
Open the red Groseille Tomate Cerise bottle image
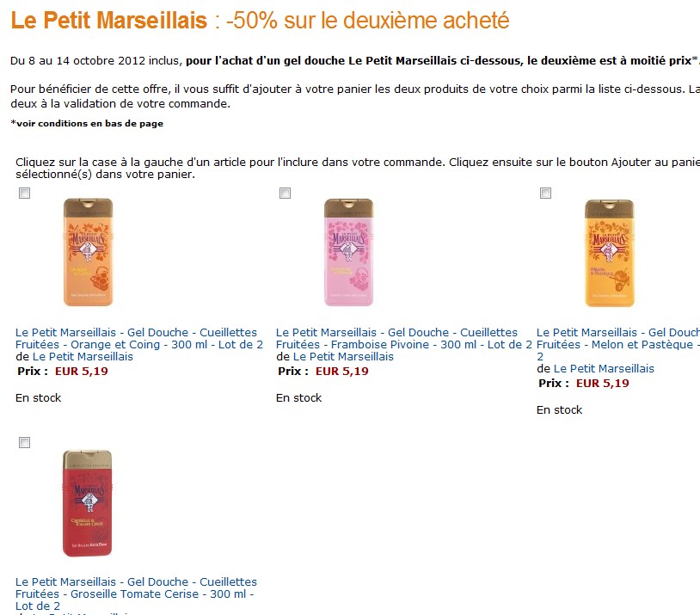pyautogui.click(x=87, y=503)
